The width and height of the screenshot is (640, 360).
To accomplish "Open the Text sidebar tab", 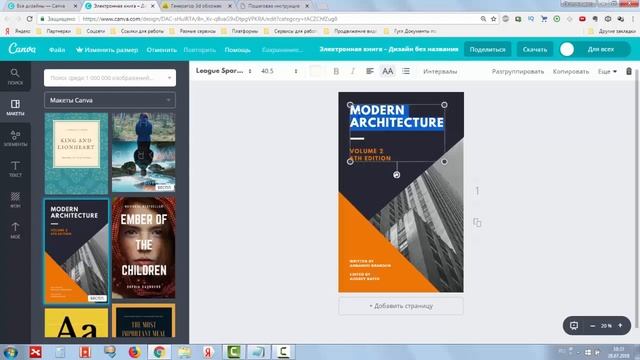I will click(x=15, y=169).
